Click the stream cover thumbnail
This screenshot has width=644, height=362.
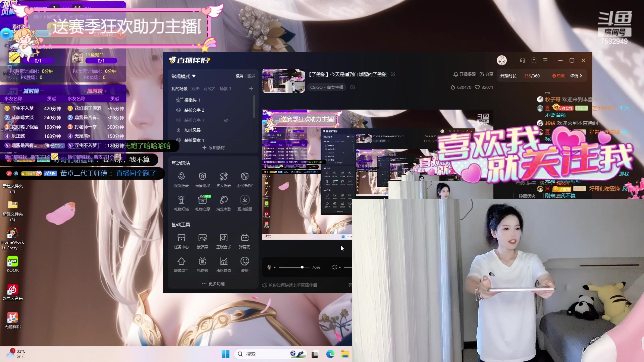[283, 81]
